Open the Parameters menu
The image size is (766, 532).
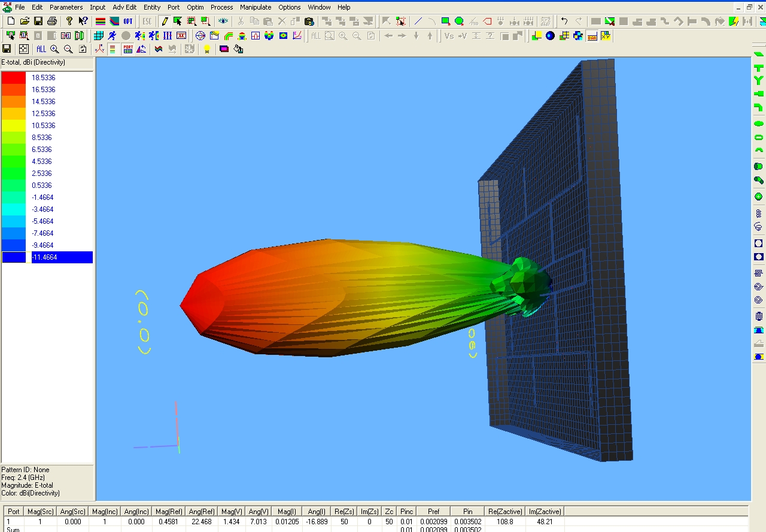[x=66, y=7]
